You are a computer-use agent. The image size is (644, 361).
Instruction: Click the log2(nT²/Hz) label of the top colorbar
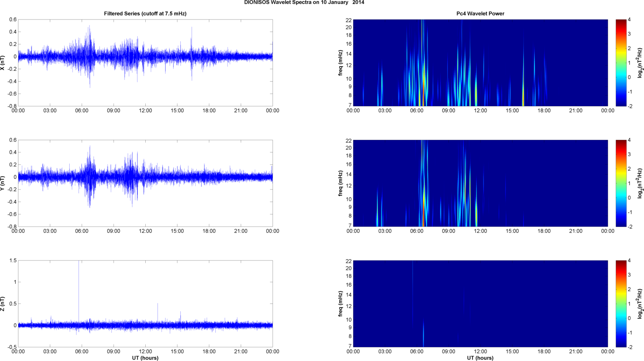click(x=640, y=63)
